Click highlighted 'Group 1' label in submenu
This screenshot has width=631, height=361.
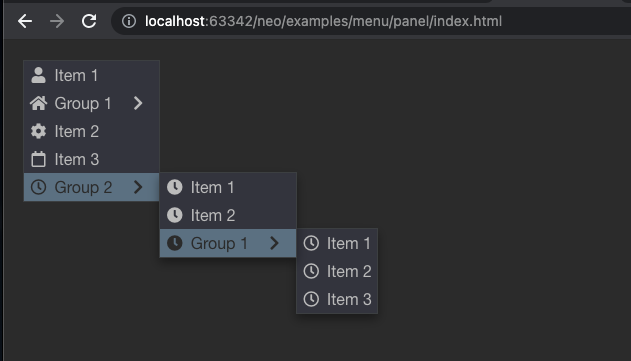pyautogui.click(x=219, y=243)
